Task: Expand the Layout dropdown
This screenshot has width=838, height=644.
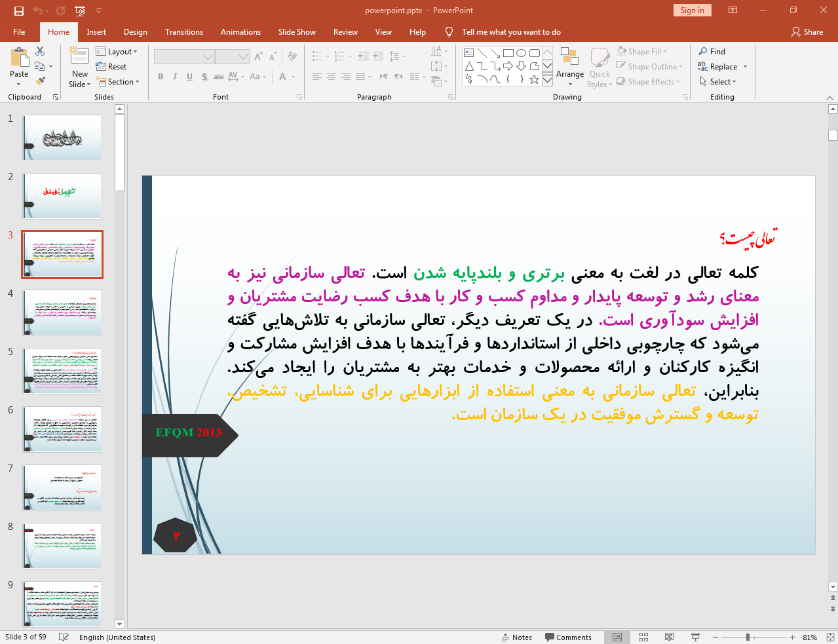Action: 117,52
